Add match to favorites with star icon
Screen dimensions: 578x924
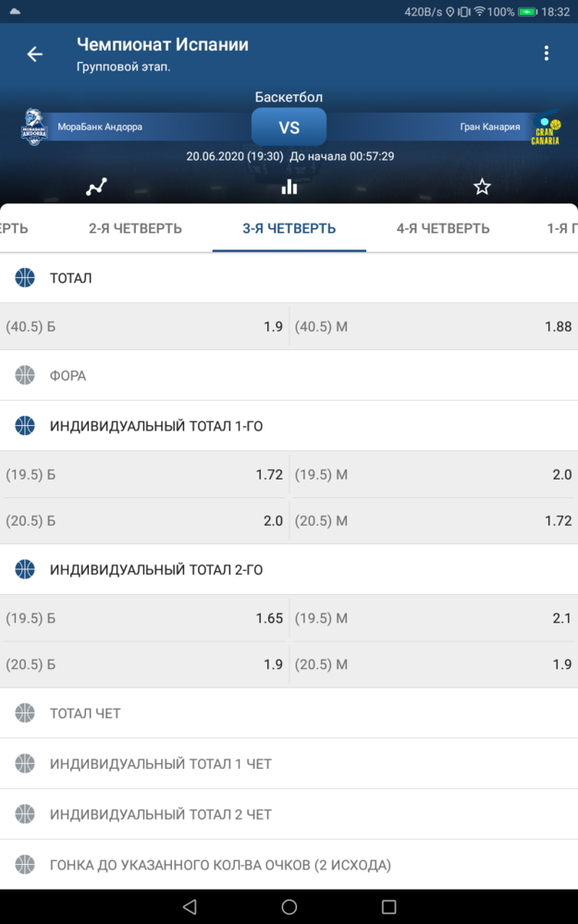482,187
